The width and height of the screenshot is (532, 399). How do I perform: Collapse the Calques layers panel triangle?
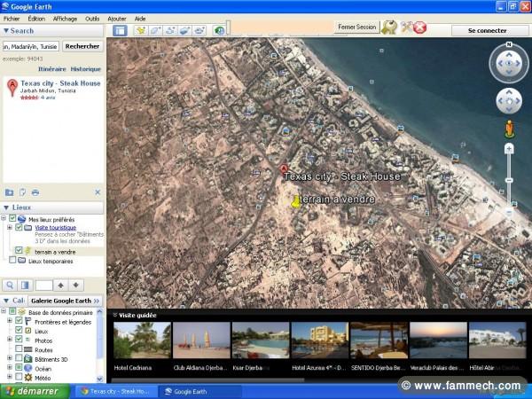pos(6,301)
